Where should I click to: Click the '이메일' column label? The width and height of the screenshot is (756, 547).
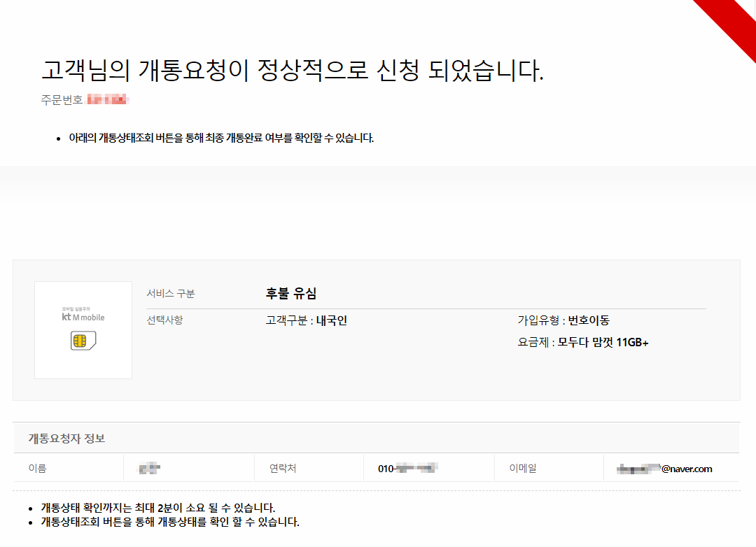point(523,468)
